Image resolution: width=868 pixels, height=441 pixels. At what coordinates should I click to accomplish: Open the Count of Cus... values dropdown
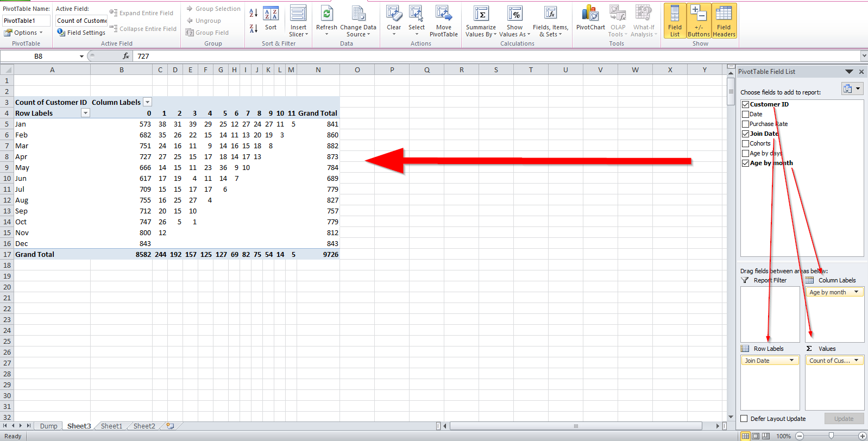856,361
